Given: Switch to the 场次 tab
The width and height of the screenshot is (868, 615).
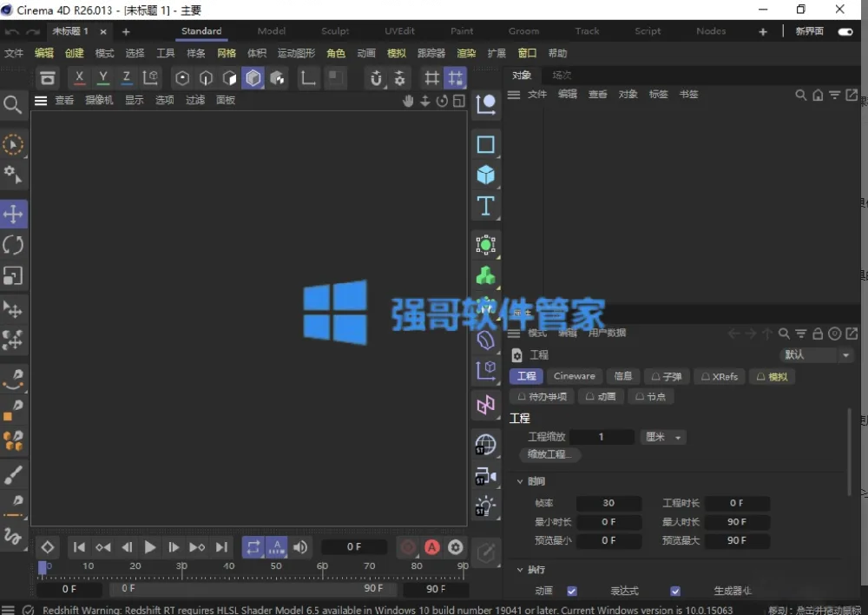Looking at the screenshot, I should pos(562,75).
